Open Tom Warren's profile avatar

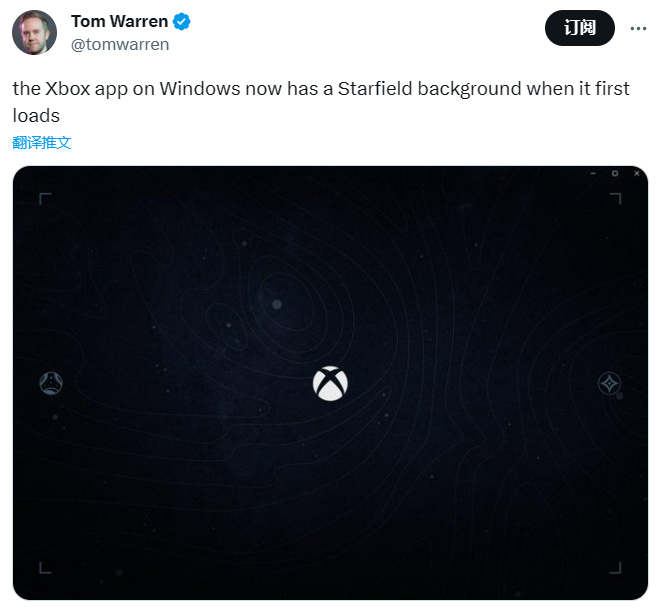(x=34, y=33)
